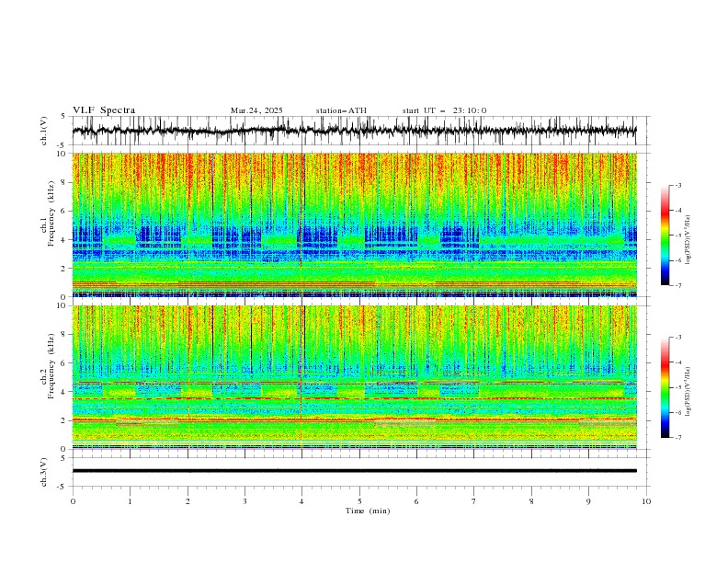Click the ch.3(V) flat waveform trace

[x=355, y=471]
